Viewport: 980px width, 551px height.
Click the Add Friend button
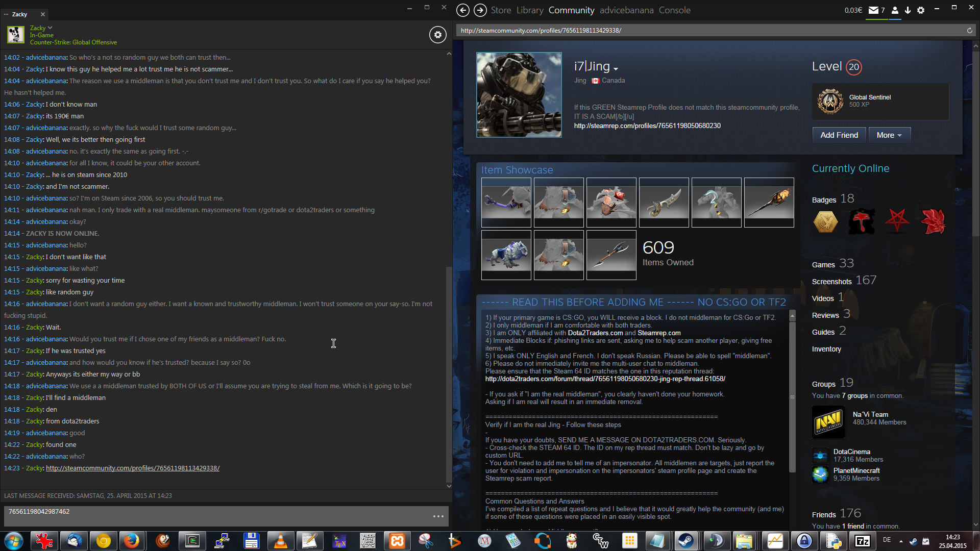[x=839, y=135]
